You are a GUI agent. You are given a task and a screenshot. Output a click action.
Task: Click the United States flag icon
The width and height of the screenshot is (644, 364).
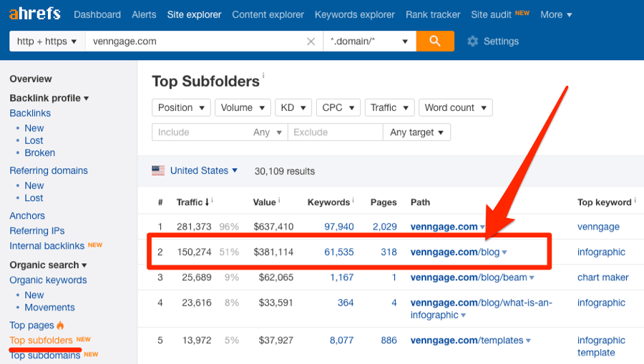(x=158, y=170)
